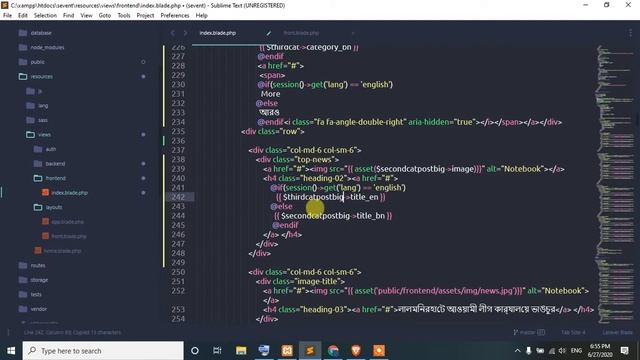Click line number 236 in the gutter
Image resolution: width=640 pixels, height=360 pixels.
point(178,141)
